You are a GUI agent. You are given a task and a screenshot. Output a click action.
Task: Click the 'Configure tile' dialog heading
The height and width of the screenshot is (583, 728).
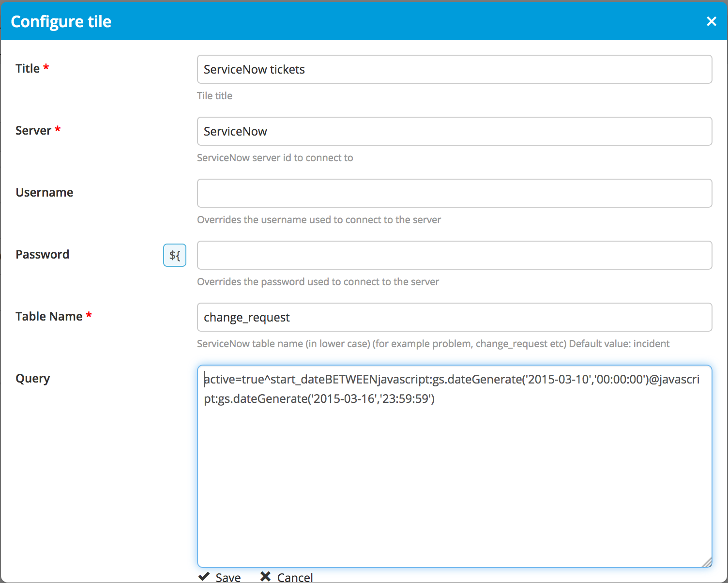click(x=61, y=22)
